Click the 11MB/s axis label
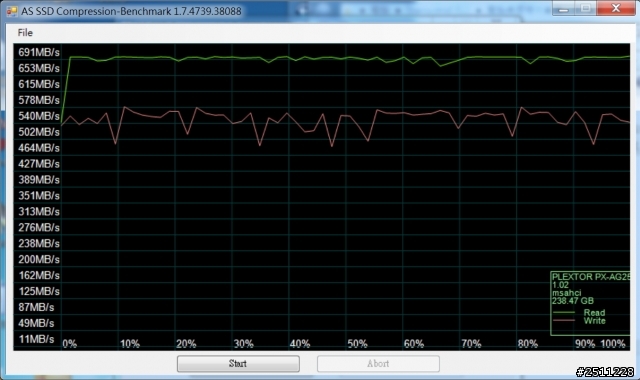The height and width of the screenshot is (380, 640). 36,339
